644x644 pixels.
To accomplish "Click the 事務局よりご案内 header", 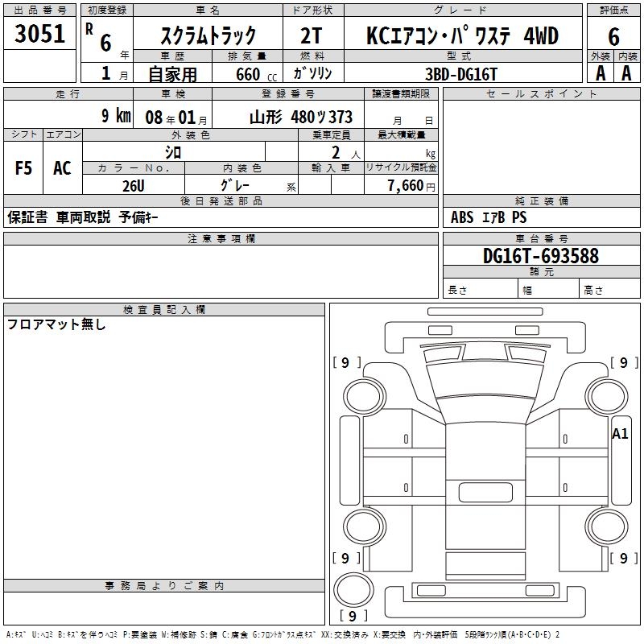I will tap(164, 586).
